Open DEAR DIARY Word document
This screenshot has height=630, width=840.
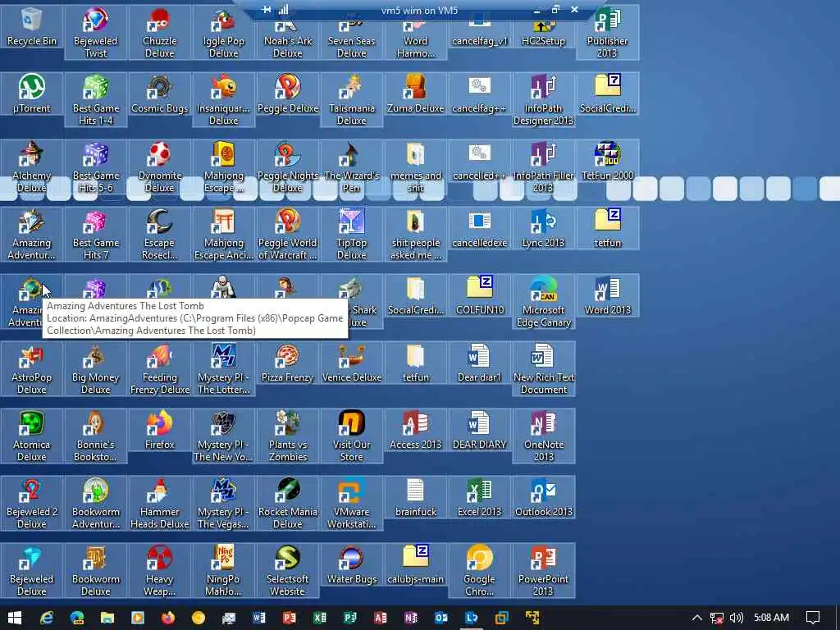point(479,430)
